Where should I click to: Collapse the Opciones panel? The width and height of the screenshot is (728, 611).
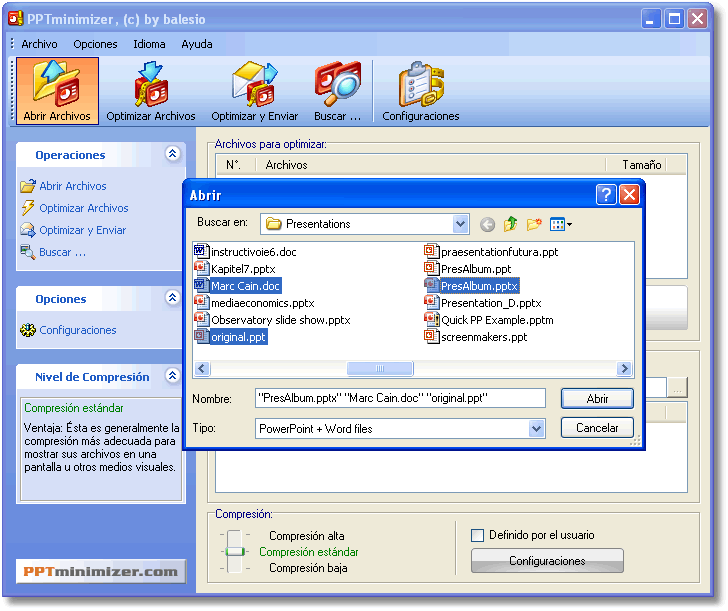(x=172, y=297)
